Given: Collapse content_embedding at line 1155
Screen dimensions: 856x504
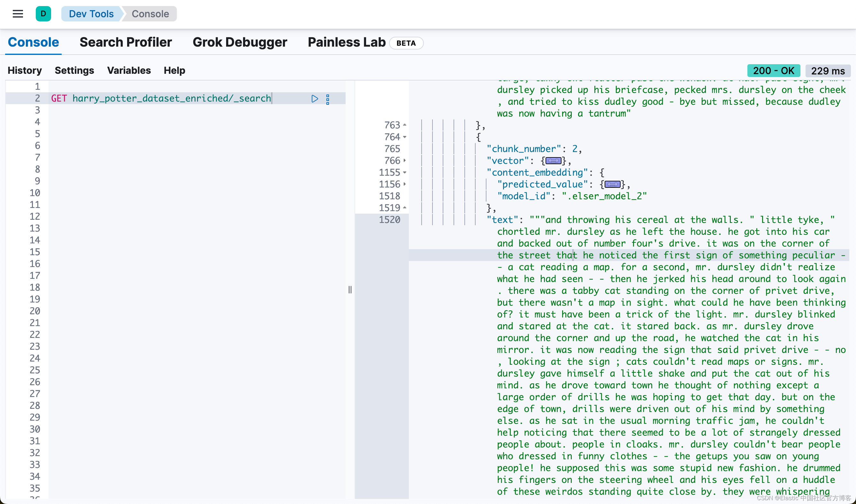Looking at the screenshot, I should pyautogui.click(x=405, y=172).
